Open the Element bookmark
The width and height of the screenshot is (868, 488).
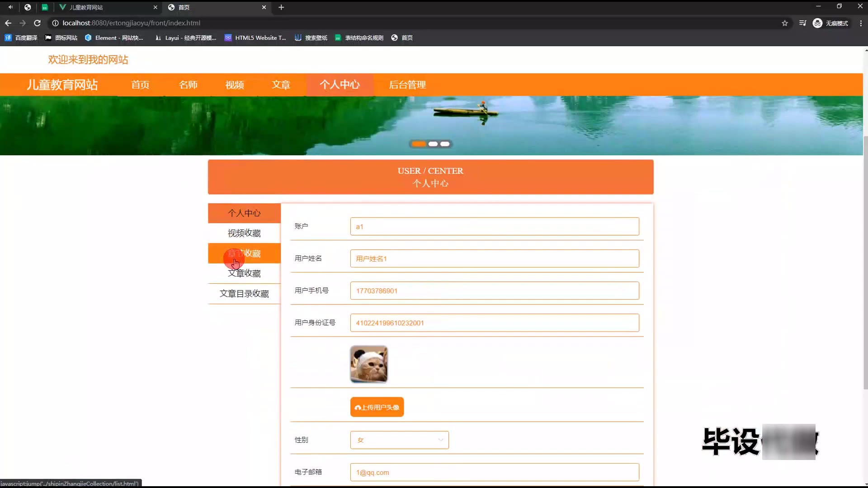[x=114, y=38]
